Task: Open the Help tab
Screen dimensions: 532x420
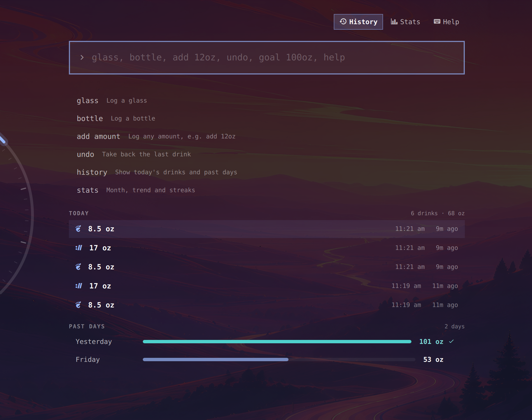Action: 446,22
